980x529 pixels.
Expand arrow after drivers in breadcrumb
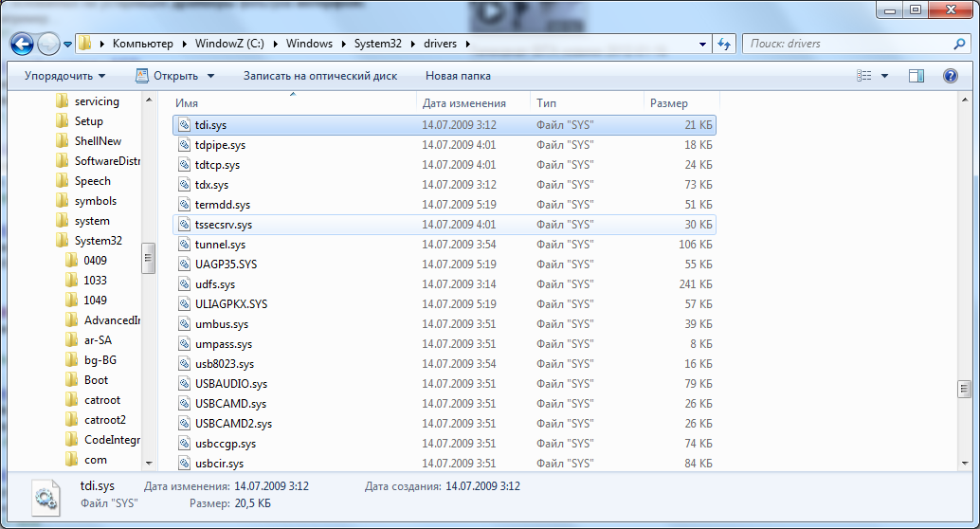pyautogui.click(x=467, y=44)
